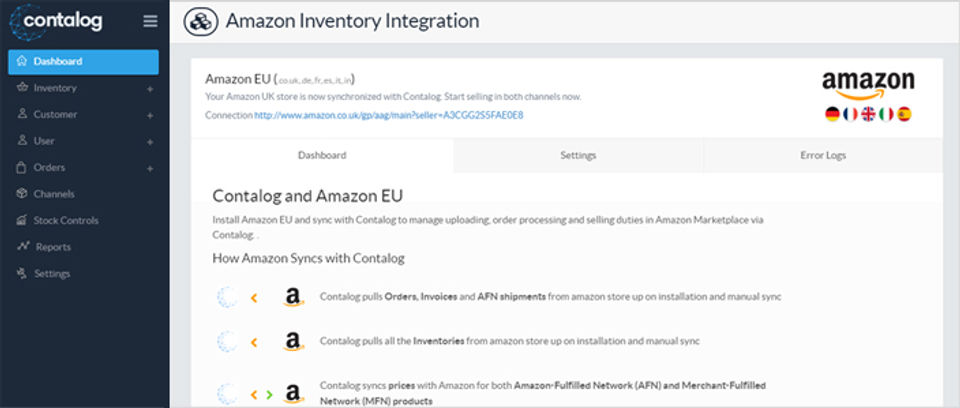960x408 pixels.
Task: Open the Amazon seller connection link
Action: (x=388, y=115)
